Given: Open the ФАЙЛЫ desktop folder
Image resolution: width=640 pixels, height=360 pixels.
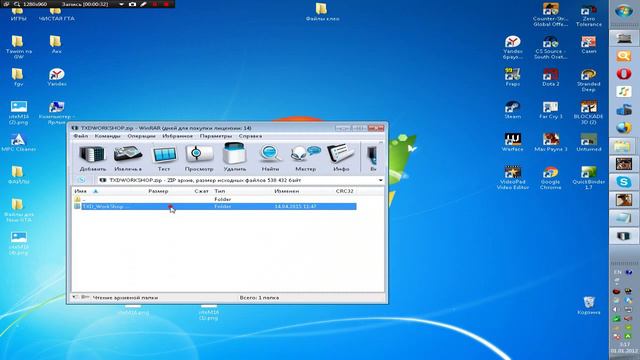Looking at the screenshot, I should point(18,175).
